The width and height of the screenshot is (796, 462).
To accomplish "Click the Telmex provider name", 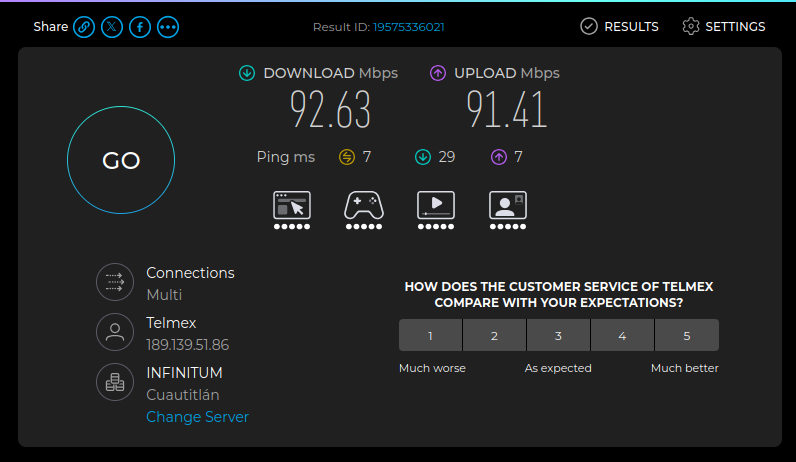I will (171, 323).
